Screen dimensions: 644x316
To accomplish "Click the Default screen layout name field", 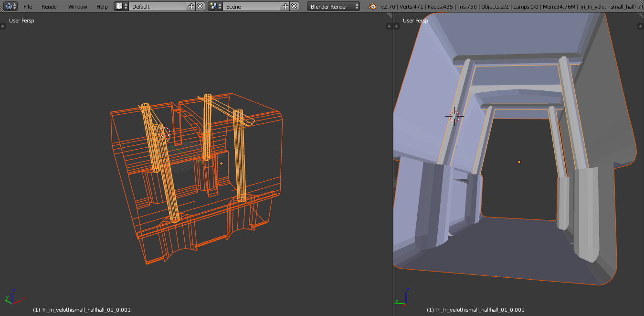I will tap(158, 6).
